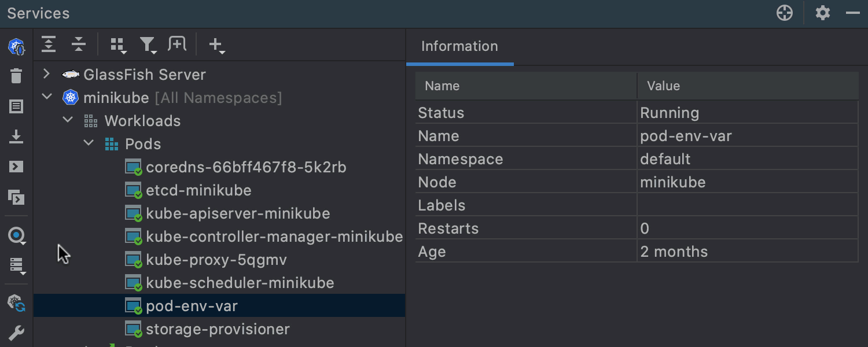Click the minikube Kubernetes wheel icon
The width and height of the screenshot is (868, 347).
71,97
